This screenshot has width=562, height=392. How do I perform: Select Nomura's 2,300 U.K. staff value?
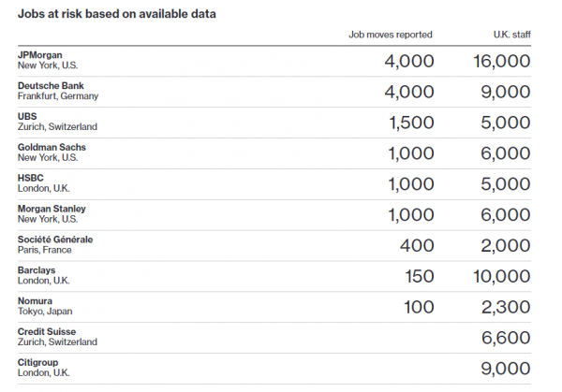coord(506,307)
